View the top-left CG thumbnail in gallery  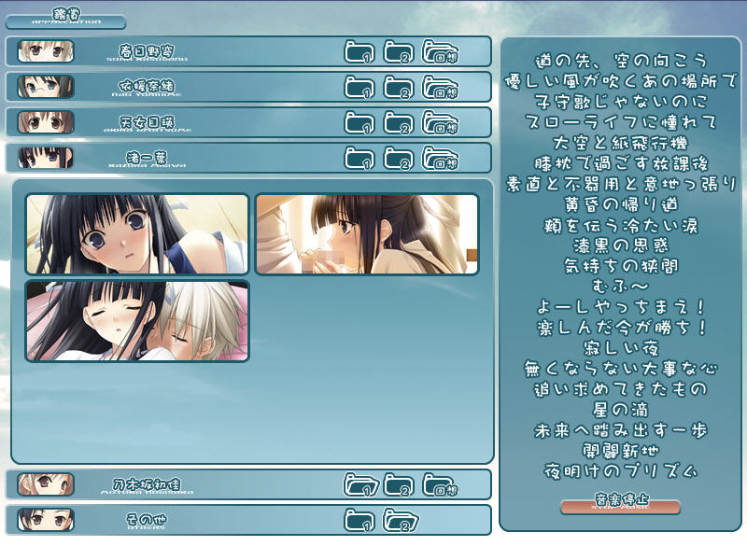(137, 234)
